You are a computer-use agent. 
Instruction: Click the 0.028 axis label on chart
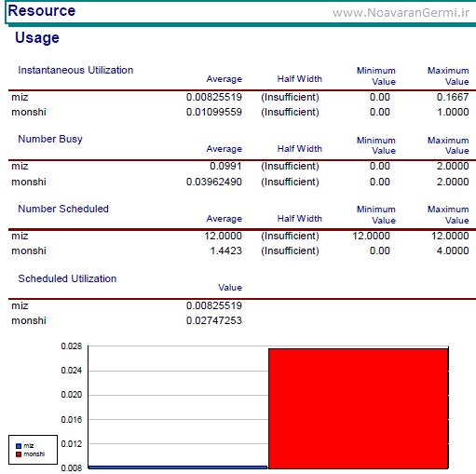pyautogui.click(x=72, y=346)
